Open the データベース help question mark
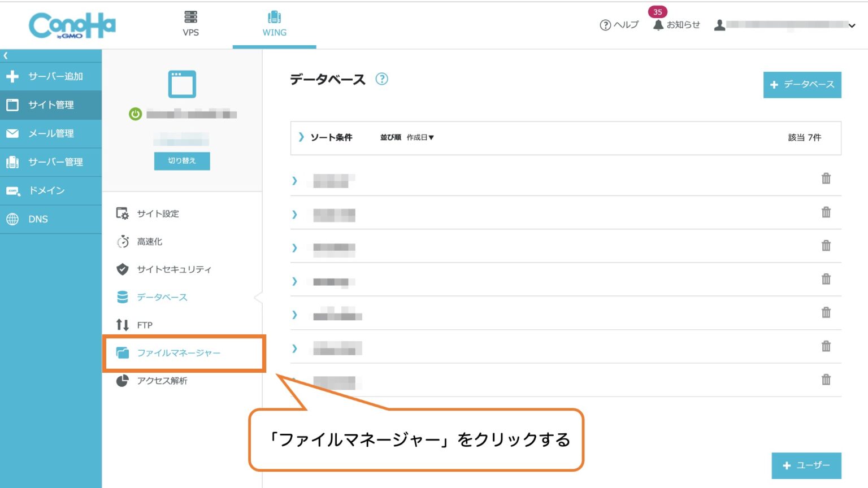 [x=382, y=79]
